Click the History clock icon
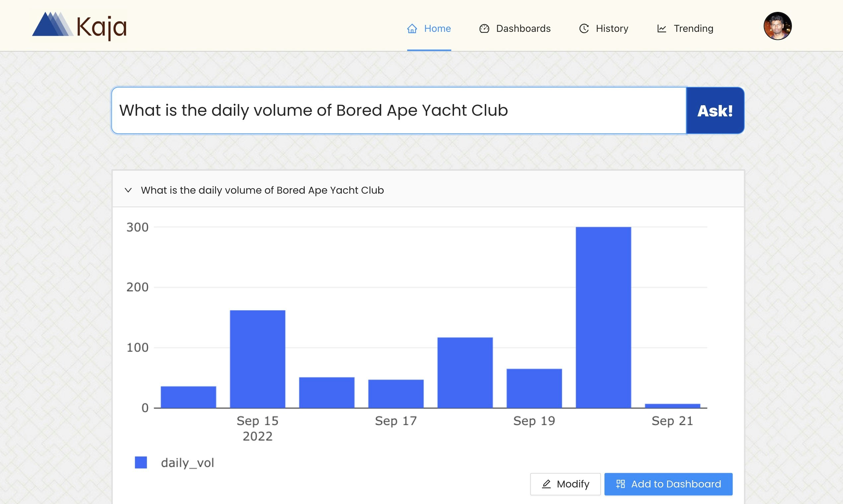This screenshot has height=504, width=843. tap(584, 29)
